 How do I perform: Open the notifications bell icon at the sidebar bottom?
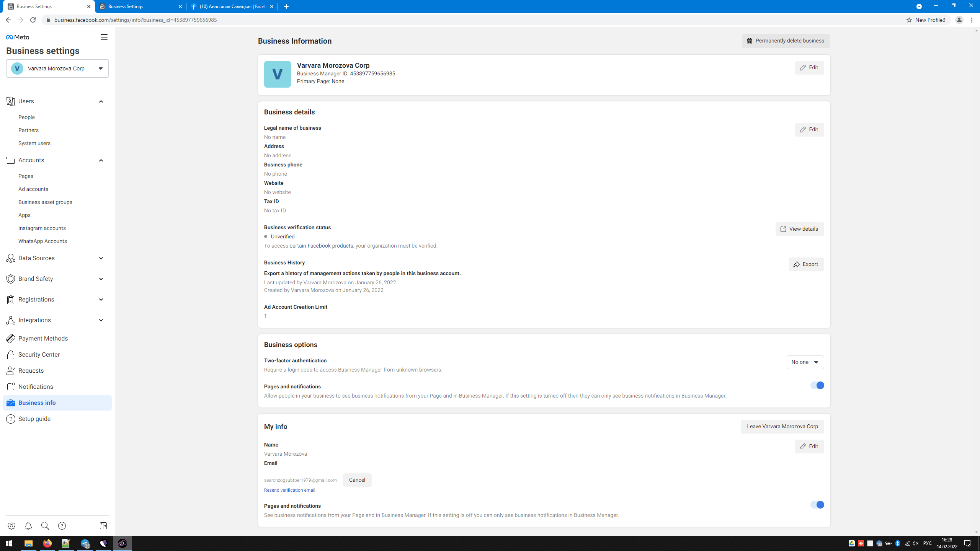click(28, 526)
